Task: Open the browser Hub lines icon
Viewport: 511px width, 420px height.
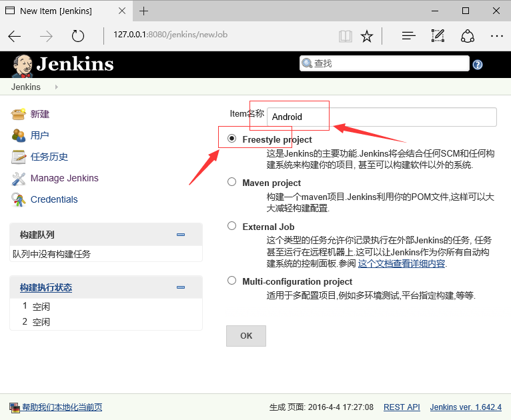Action: 408,36
